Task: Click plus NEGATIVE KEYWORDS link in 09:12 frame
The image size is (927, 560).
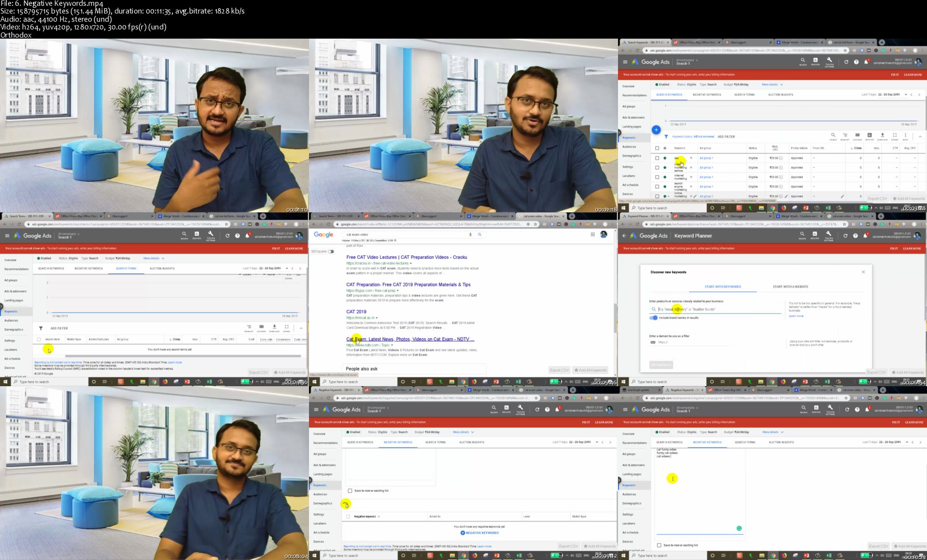Action: point(480,533)
